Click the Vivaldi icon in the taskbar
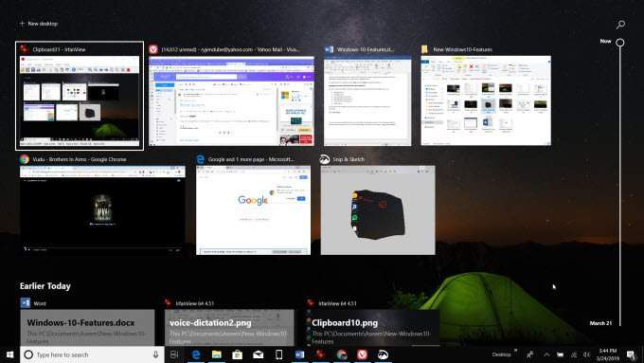644x363 pixels. 362,354
